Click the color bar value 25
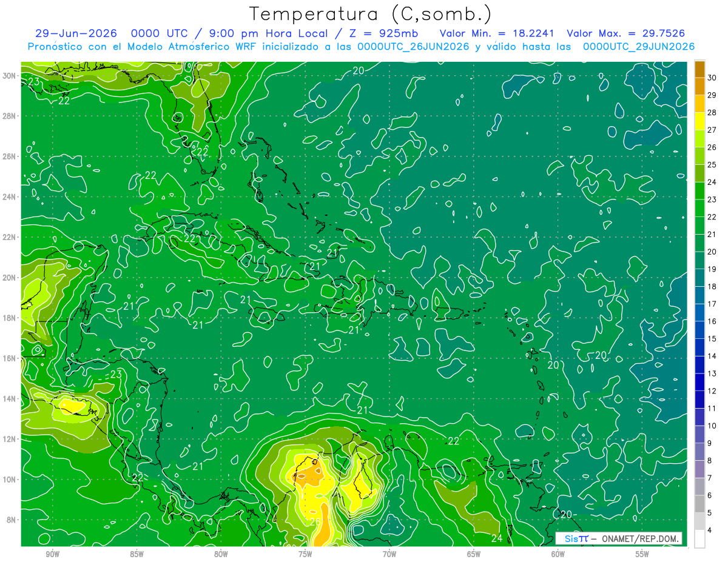Viewport: 728px width, 562px height. 712,164
